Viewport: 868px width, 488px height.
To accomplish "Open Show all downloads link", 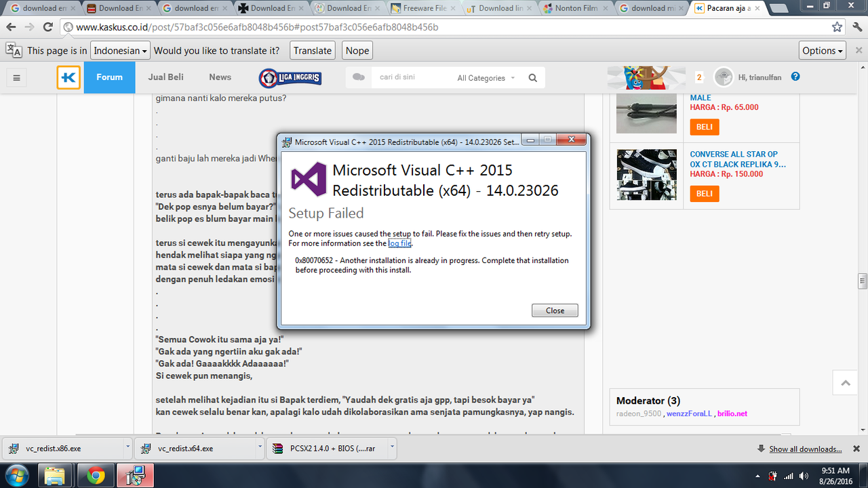I will pyautogui.click(x=805, y=449).
